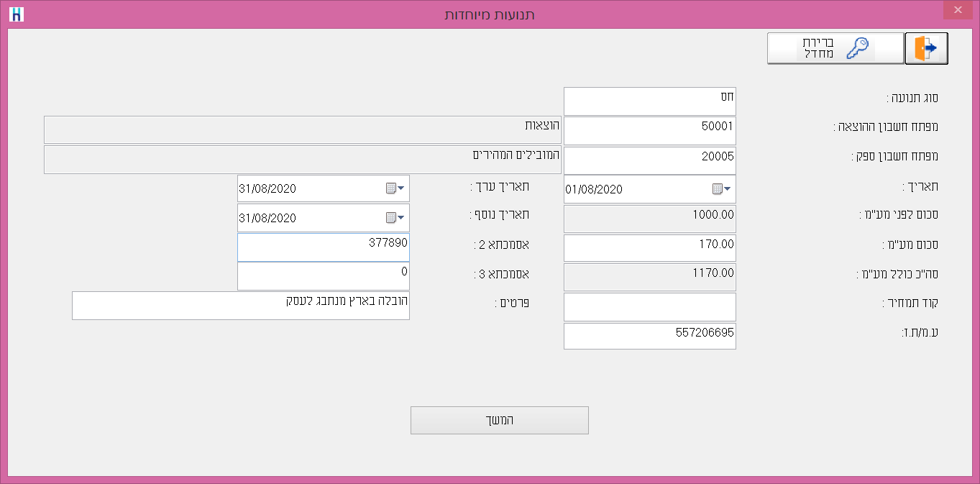The height and width of the screenshot is (484, 980).
Task: Click the H logo in the title bar
Action: pyautogui.click(x=18, y=12)
